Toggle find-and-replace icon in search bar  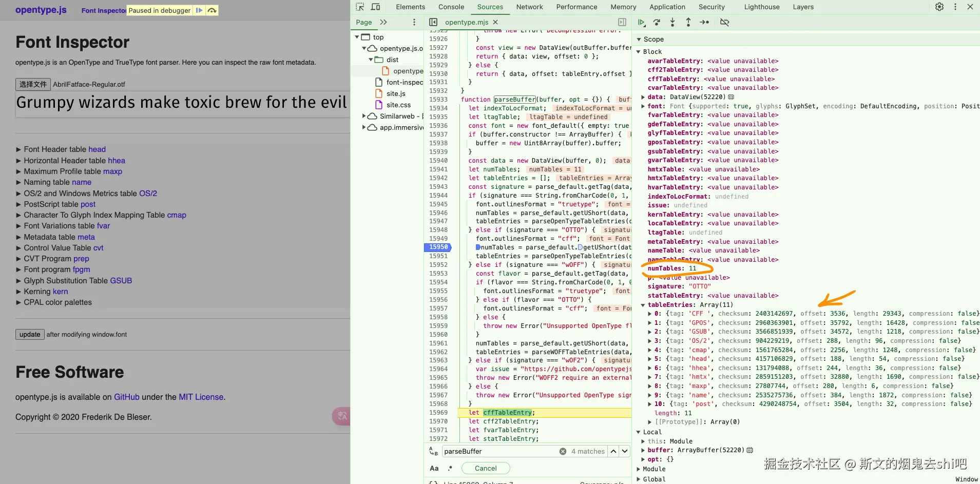click(x=433, y=451)
